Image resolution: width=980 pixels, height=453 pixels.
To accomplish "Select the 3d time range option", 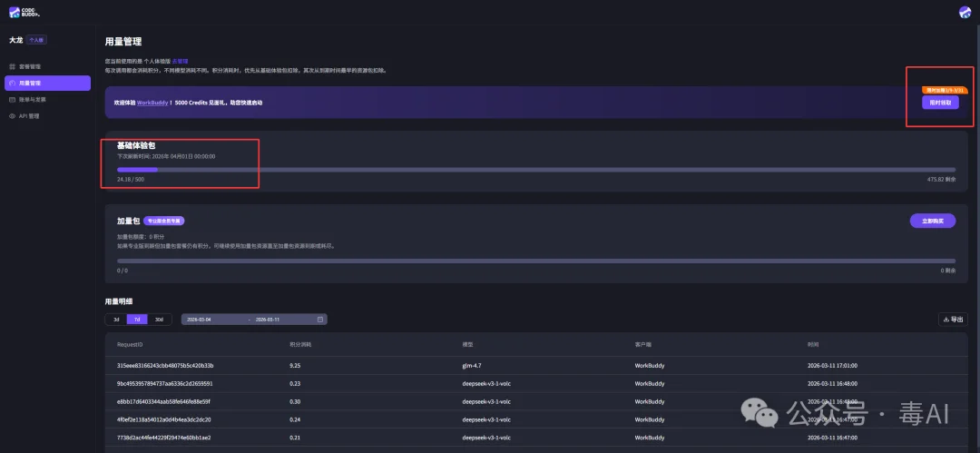I will tap(115, 320).
